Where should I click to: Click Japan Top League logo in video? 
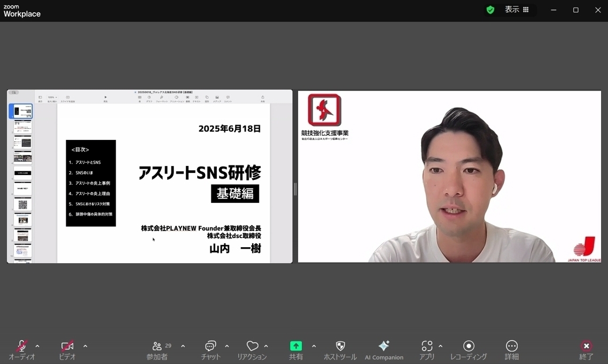[584, 249]
